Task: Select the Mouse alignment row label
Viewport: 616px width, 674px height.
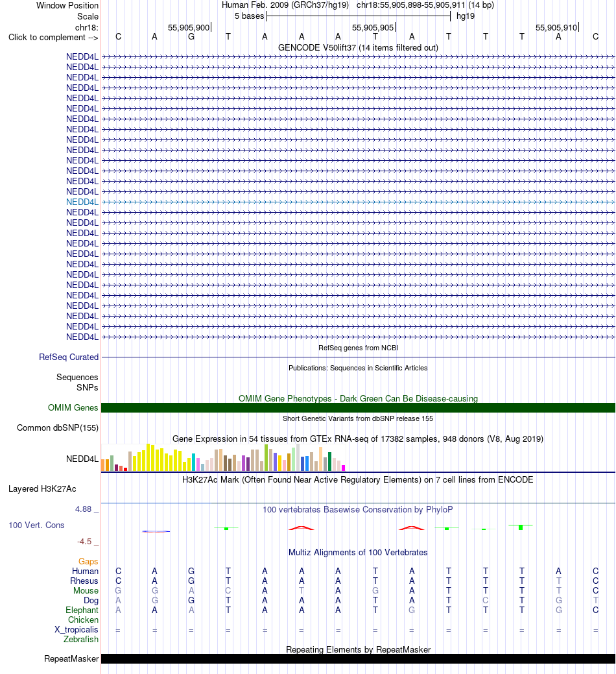Action: click(86, 590)
